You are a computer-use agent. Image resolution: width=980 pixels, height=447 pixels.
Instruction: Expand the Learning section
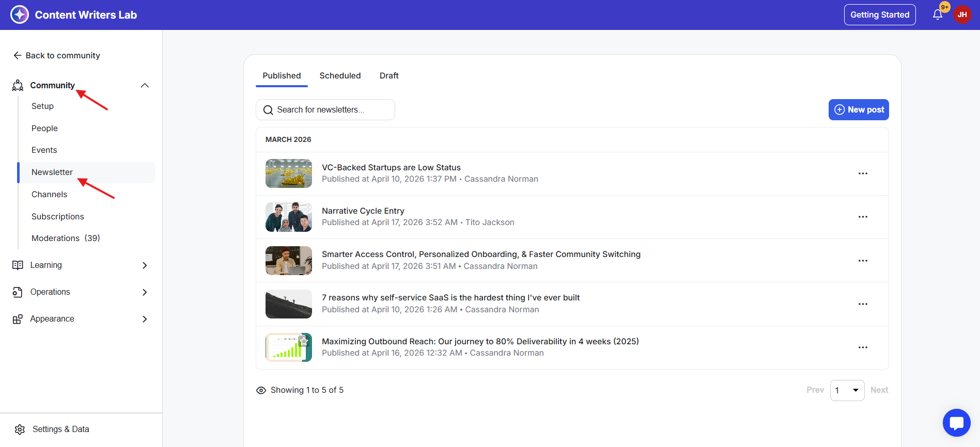click(x=145, y=265)
